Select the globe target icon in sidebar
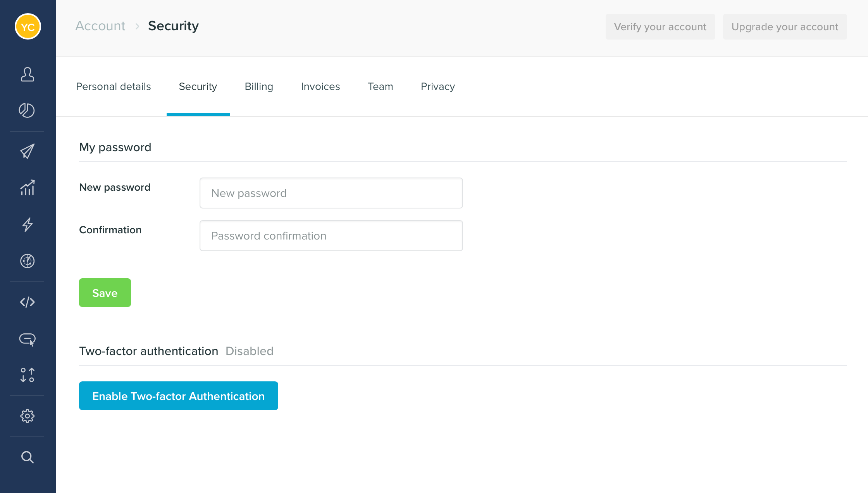This screenshot has height=493, width=868. pos(27,261)
